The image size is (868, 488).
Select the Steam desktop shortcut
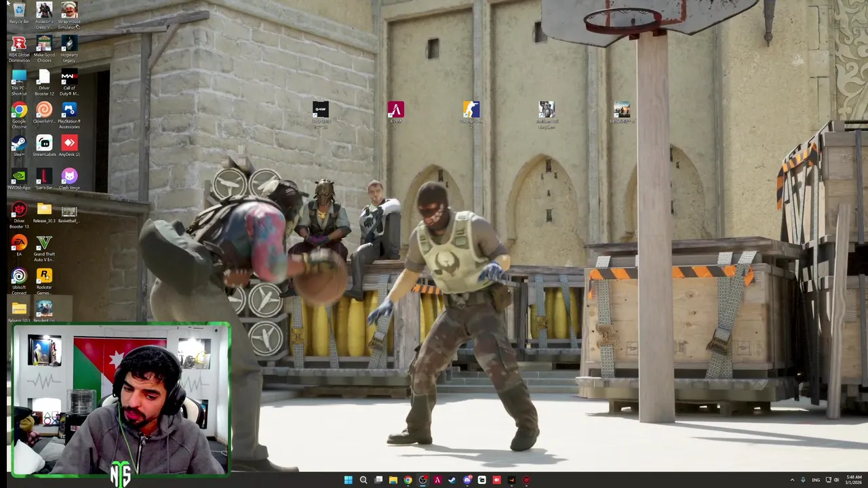19,146
